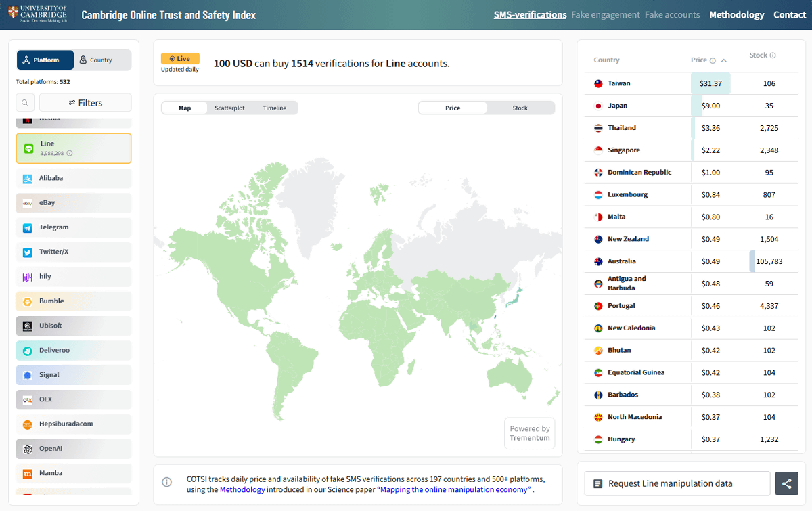Select the Twitter/X platform icon
Image resolution: width=812 pixels, height=511 pixels.
point(28,252)
